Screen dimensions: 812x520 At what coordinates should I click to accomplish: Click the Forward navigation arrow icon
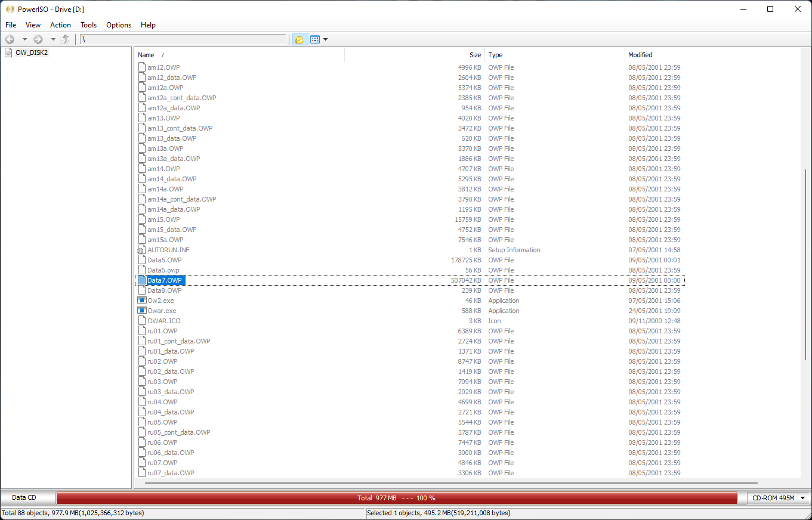38,39
